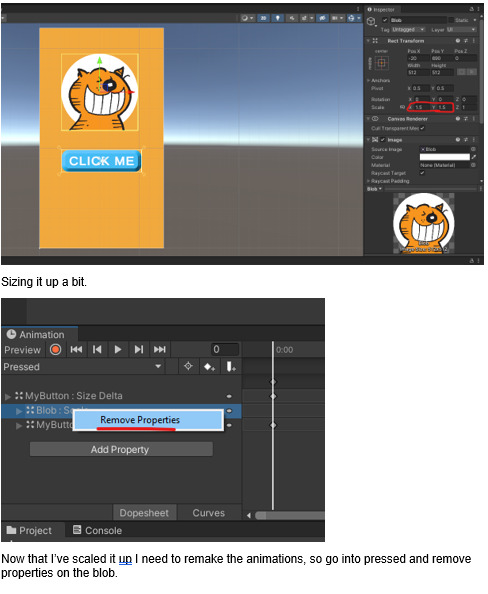Image resolution: width=488 pixels, height=594 pixels.
Task: Open Source Image object picker circle
Action: pos(473,149)
